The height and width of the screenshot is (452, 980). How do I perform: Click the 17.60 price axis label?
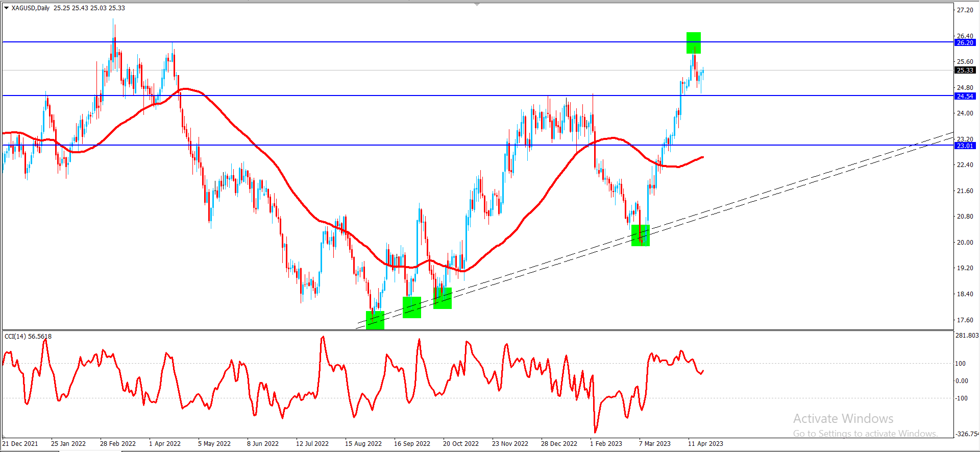(965, 320)
